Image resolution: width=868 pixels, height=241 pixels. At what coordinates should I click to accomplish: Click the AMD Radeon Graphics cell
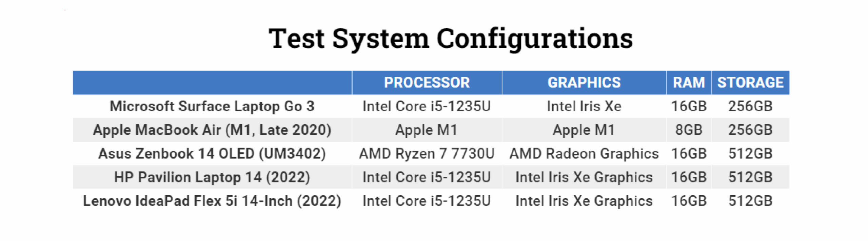pos(584,154)
